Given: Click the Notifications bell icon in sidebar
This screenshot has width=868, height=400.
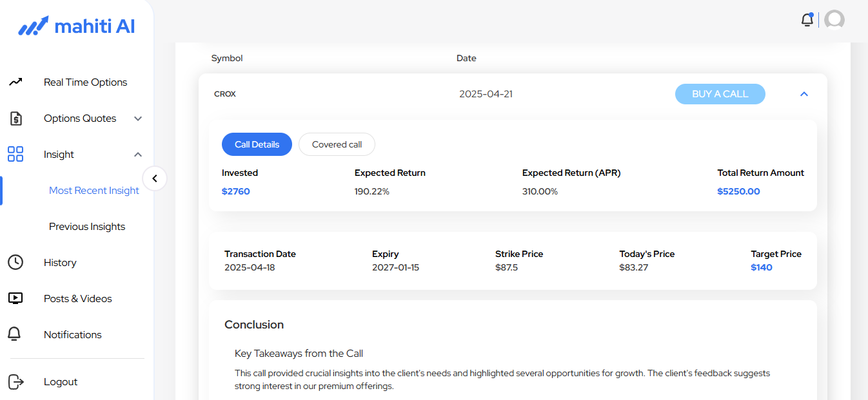Looking at the screenshot, I should (x=14, y=334).
